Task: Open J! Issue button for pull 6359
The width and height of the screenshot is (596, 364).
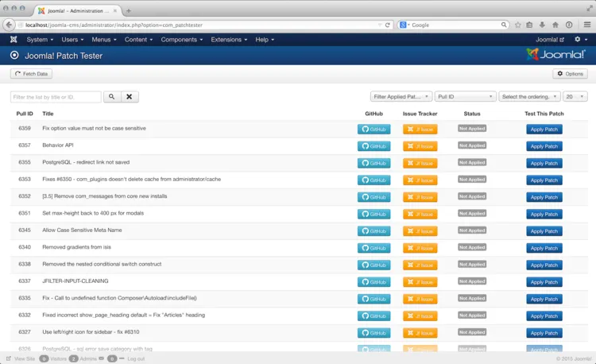Action: 420,130
